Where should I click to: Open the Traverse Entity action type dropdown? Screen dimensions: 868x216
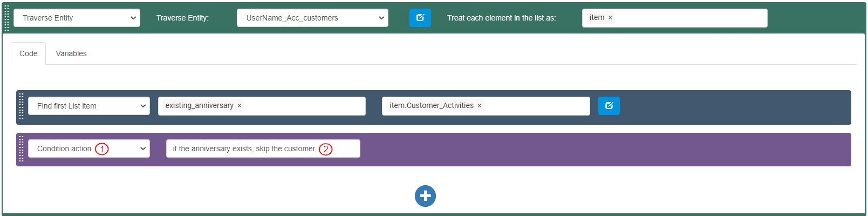pos(77,18)
